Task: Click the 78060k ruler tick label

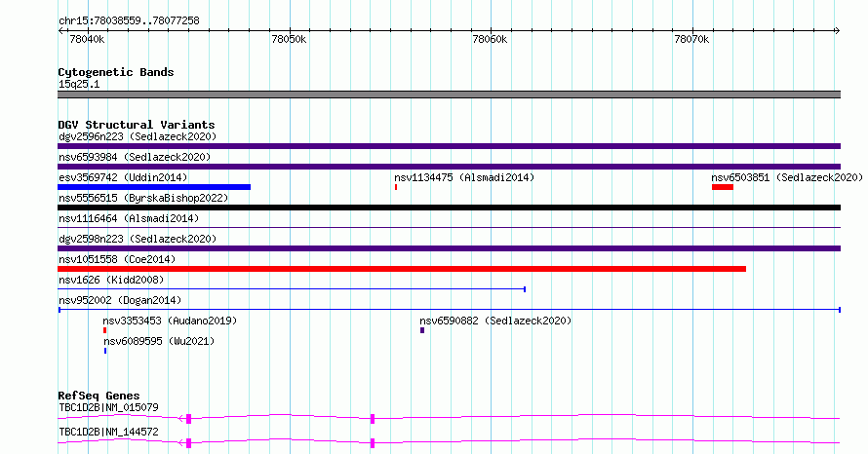Action: tap(490, 39)
